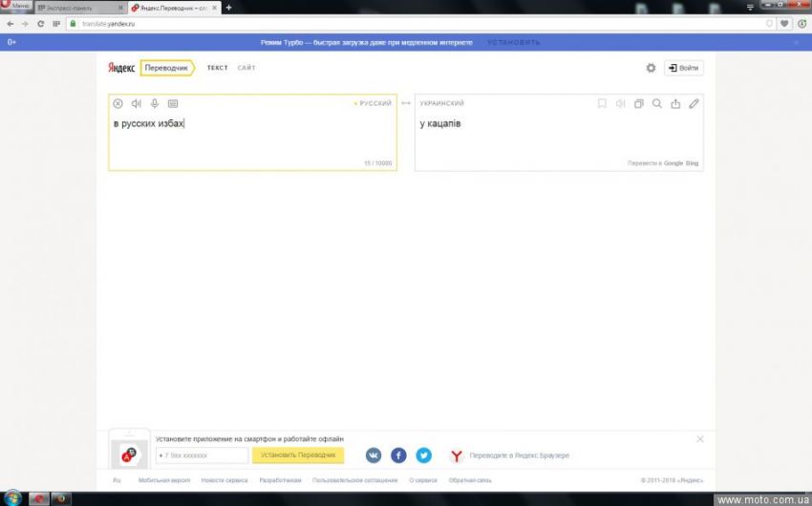The height and width of the screenshot is (506, 812).
Task: Suggest an edit with the pencil icon
Action: point(694,103)
